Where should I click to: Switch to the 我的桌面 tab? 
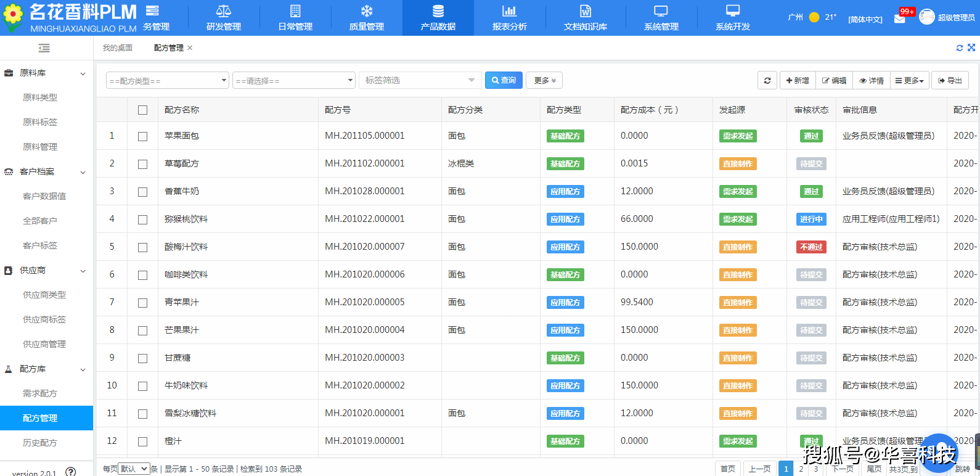click(118, 48)
